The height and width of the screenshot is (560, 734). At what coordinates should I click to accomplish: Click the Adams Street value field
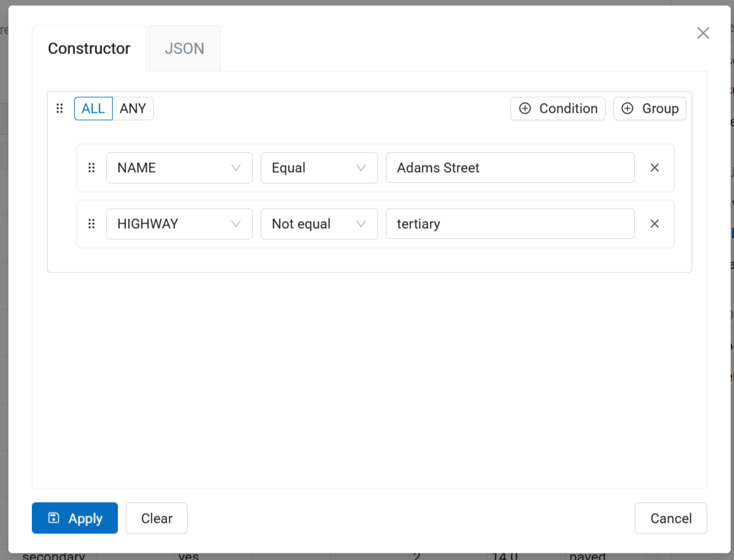510,168
